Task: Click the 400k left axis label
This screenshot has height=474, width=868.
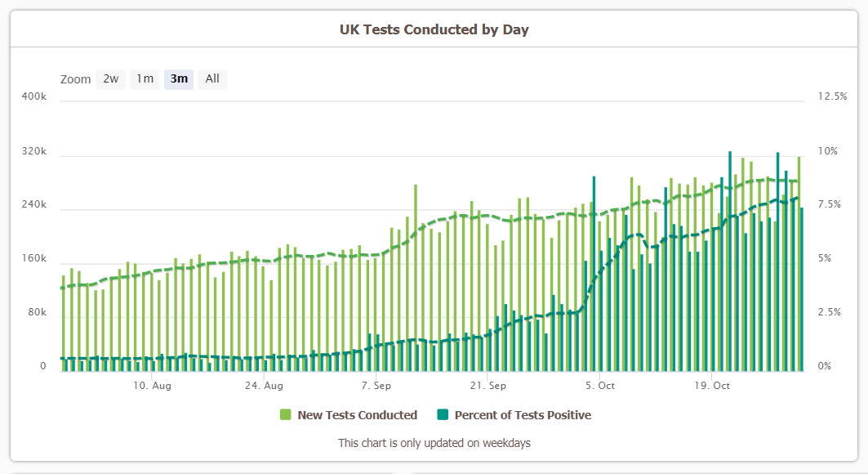Action: point(33,96)
